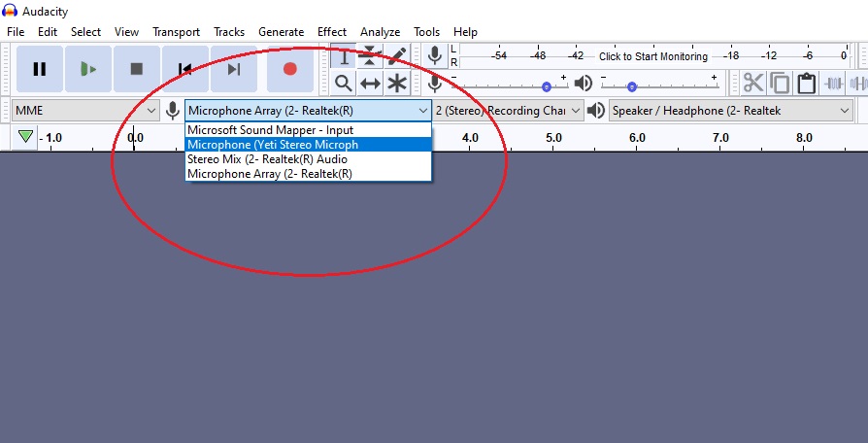The height and width of the screenshot is (443, 868).
Task: Stop playback with the Stop button
Action: click(137, 69)
